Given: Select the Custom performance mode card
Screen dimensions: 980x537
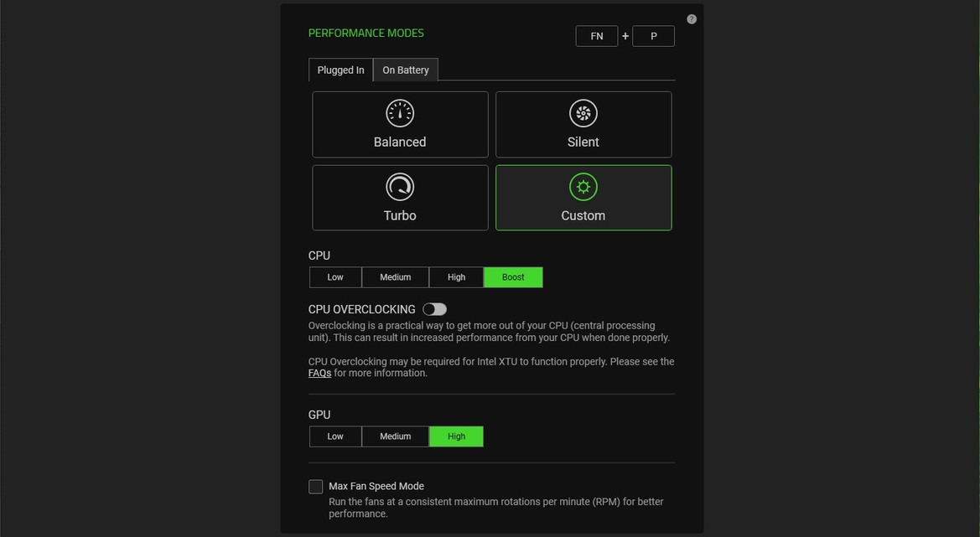Looking at the screenshot, I should tap(583, 198).
